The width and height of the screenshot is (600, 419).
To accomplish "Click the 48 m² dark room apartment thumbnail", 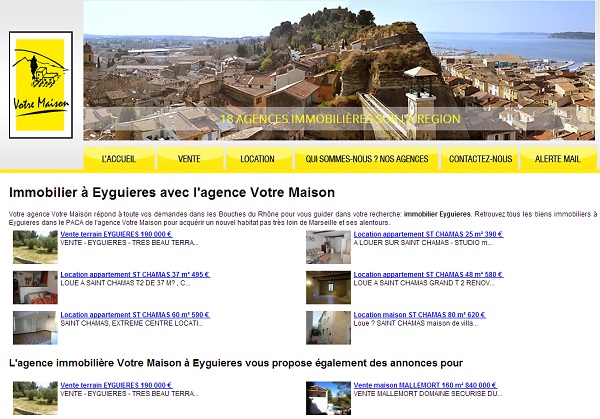I will 328,287.
